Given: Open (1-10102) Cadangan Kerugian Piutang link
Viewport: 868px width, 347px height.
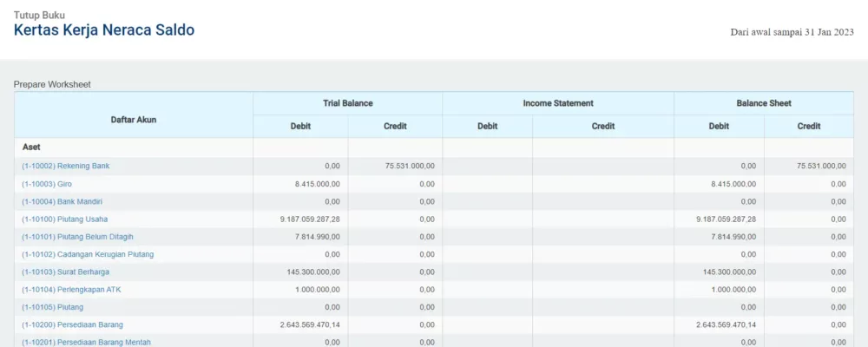Looking at the screenshot, I should tap(88, 254).
